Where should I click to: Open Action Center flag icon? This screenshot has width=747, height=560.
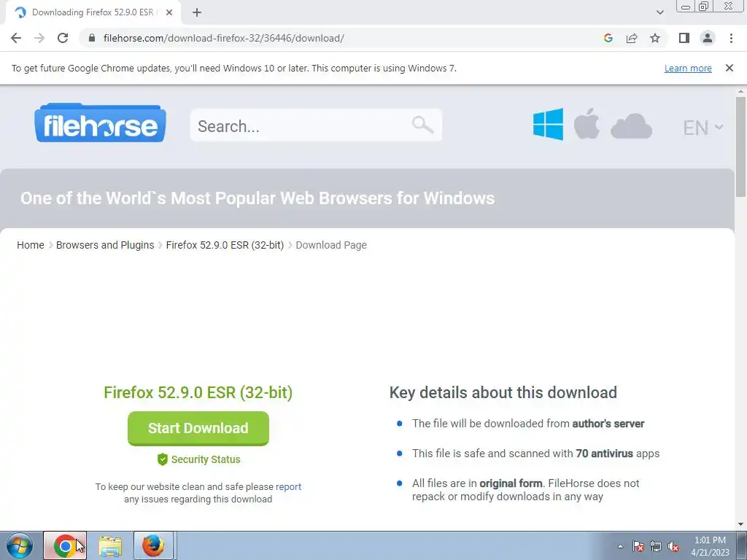click(x=638, y=546)
